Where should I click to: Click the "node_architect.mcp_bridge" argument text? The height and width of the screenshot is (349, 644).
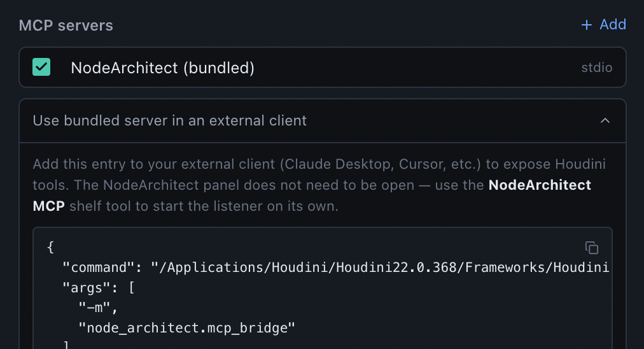coord(186,328)
